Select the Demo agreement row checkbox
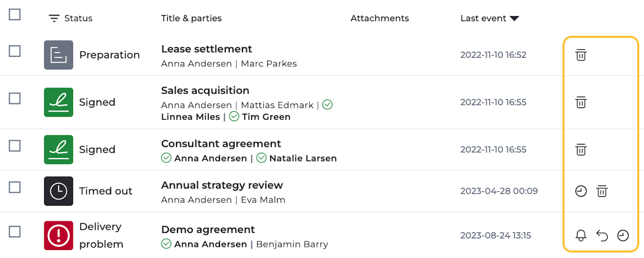 point(15,232)
